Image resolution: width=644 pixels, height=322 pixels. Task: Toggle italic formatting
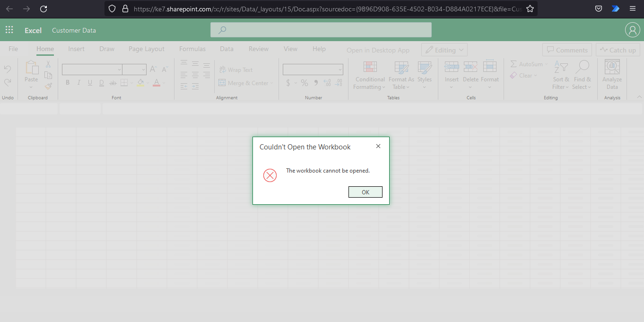(78, 82)
